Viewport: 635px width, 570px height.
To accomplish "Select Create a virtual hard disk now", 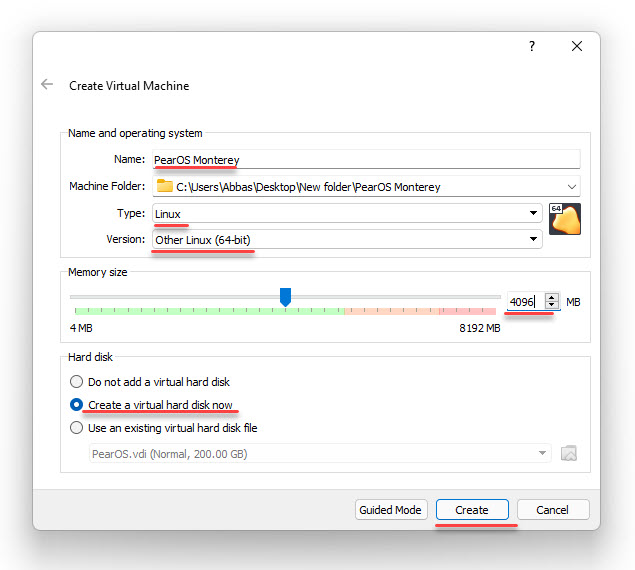I will pos(151,405).
